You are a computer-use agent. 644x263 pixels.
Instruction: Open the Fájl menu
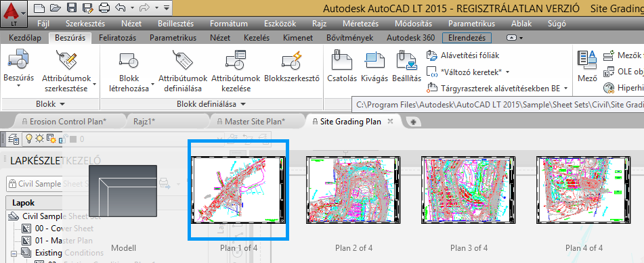click(43, 24)
